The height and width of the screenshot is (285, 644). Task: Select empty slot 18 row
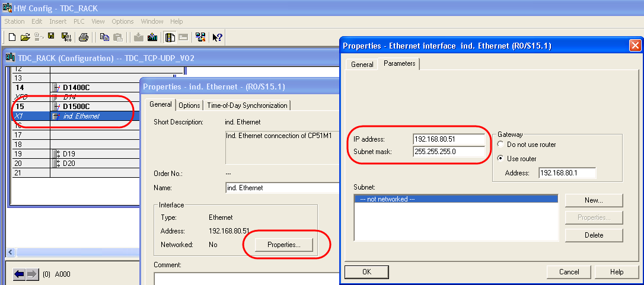[76, 145]
